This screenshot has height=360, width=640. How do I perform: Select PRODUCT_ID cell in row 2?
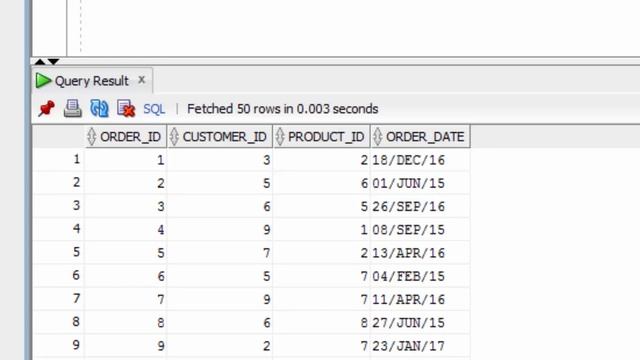pos(322,183)
